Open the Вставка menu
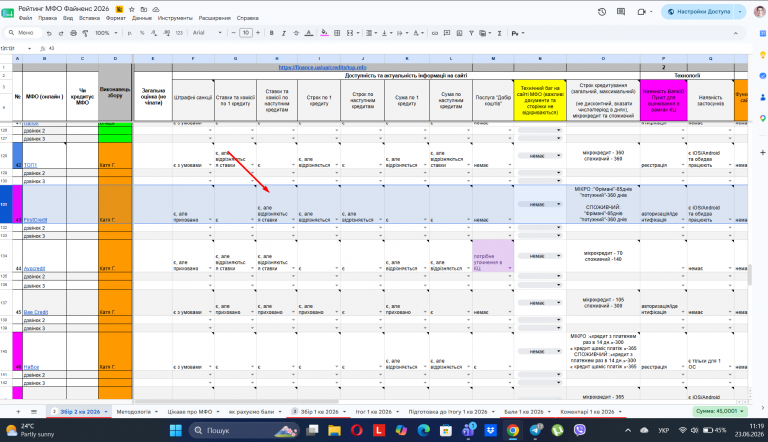This screenshot has width=768, height=442. pos(89,18)
